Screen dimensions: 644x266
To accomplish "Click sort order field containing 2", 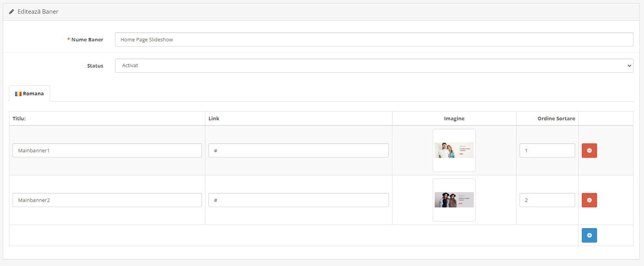I will pyautogui.click(x=547, y=200).
